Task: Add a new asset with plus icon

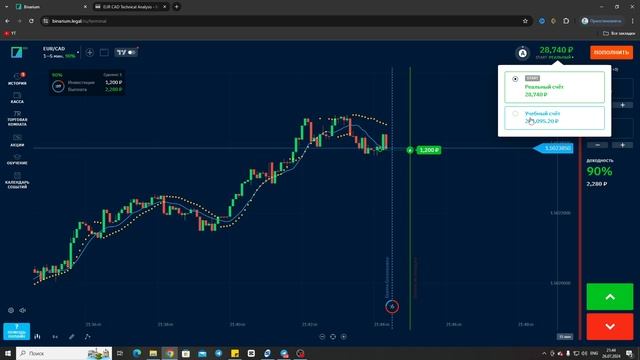Action: [90, 53]
